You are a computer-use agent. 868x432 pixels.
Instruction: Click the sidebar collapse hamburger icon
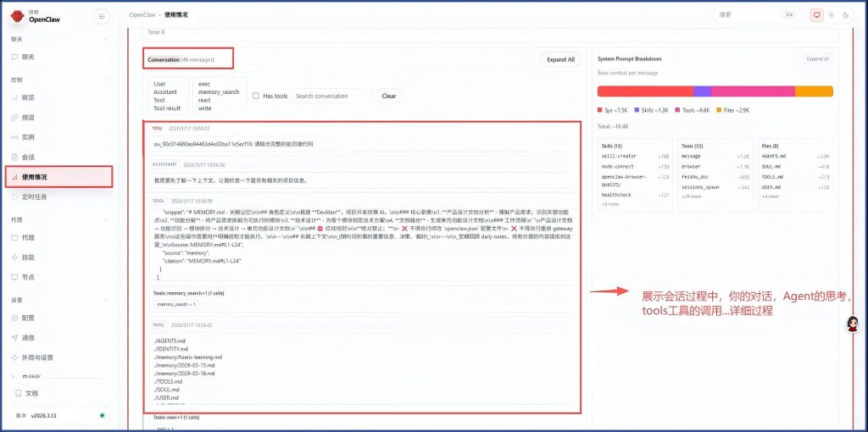[x=102, y=16]
